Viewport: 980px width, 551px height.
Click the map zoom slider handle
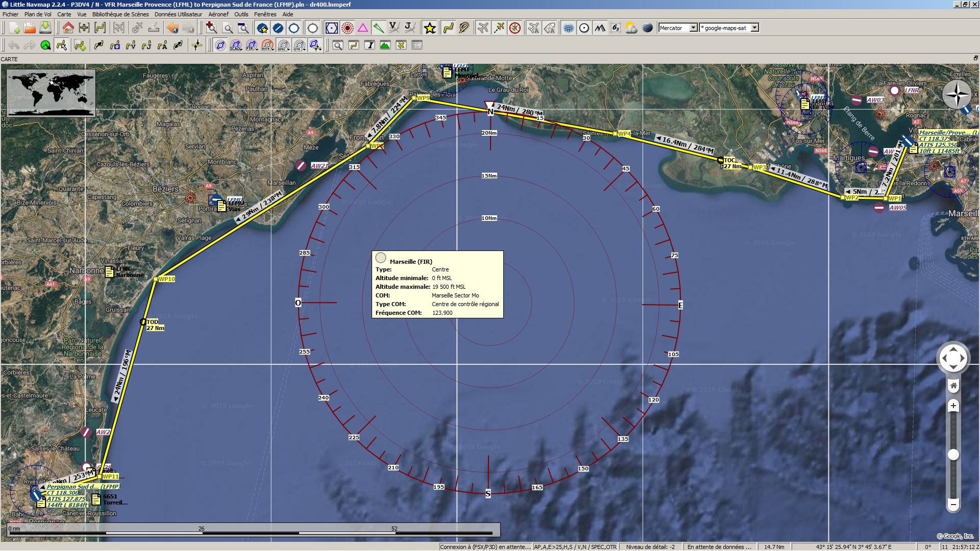click(953, 455)
